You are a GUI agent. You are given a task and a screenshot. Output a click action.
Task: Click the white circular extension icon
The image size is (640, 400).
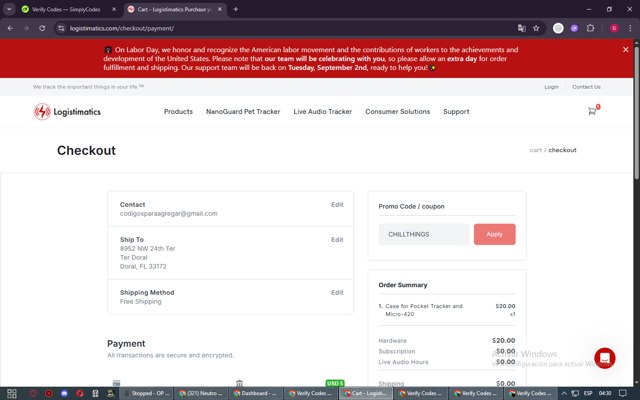[x=558, y=28]
